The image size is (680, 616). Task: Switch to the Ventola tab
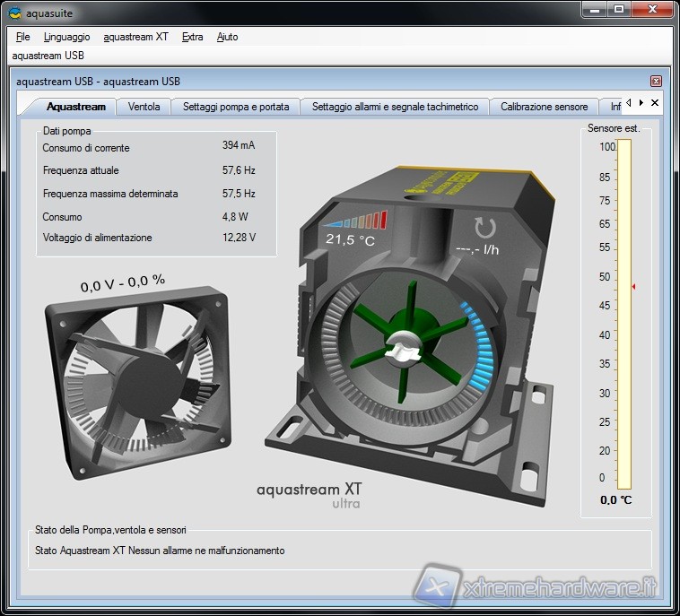click(x=144, y=107)
